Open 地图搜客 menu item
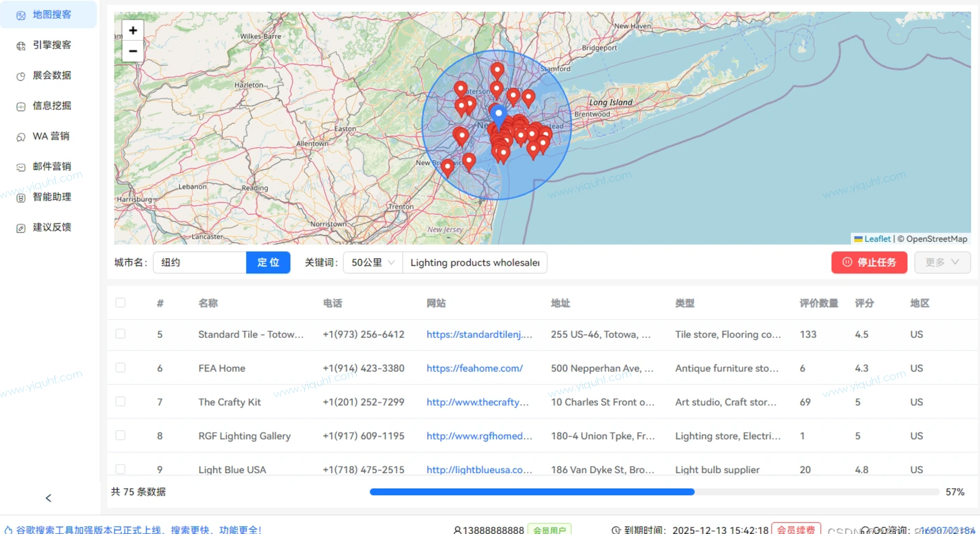This screenshot has height=534, width=980. 48,14
